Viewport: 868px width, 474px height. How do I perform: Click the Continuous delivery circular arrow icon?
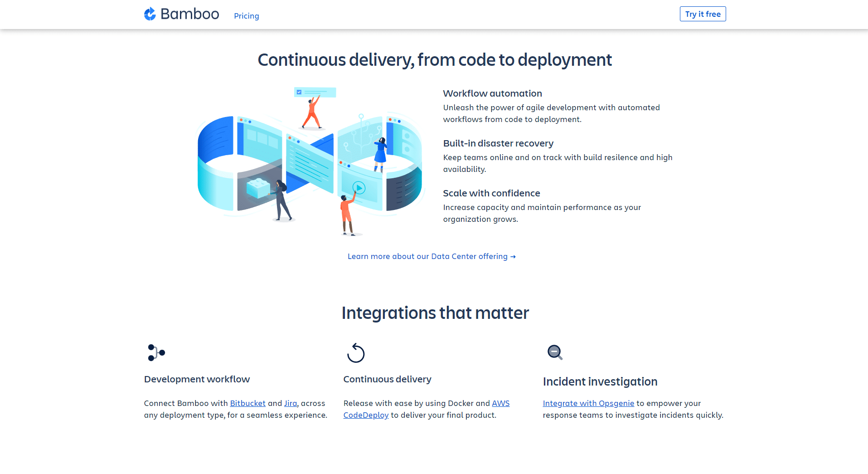tap(356, 353)
